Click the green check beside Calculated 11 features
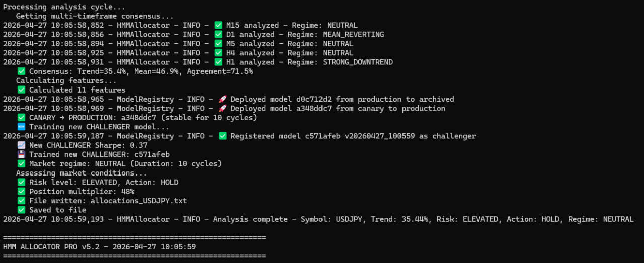The image size is (644, 263). tap(21, 90)
